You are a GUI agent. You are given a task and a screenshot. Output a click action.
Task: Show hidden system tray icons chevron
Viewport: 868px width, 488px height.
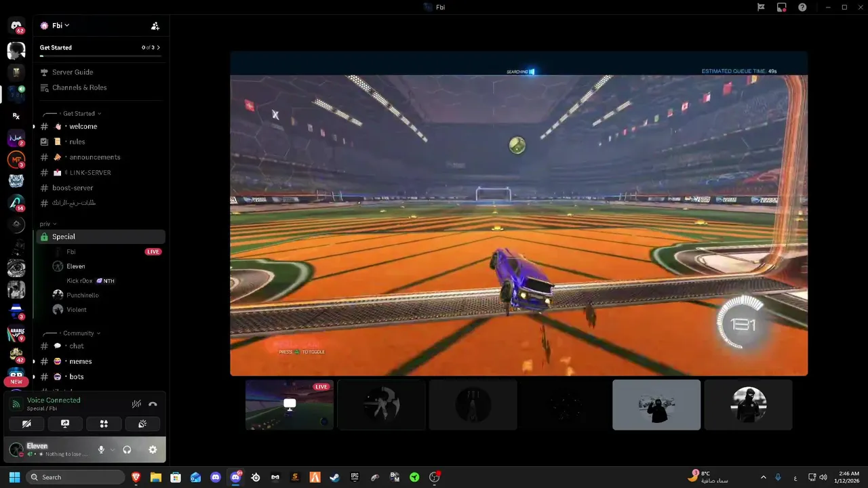[763, 477]
